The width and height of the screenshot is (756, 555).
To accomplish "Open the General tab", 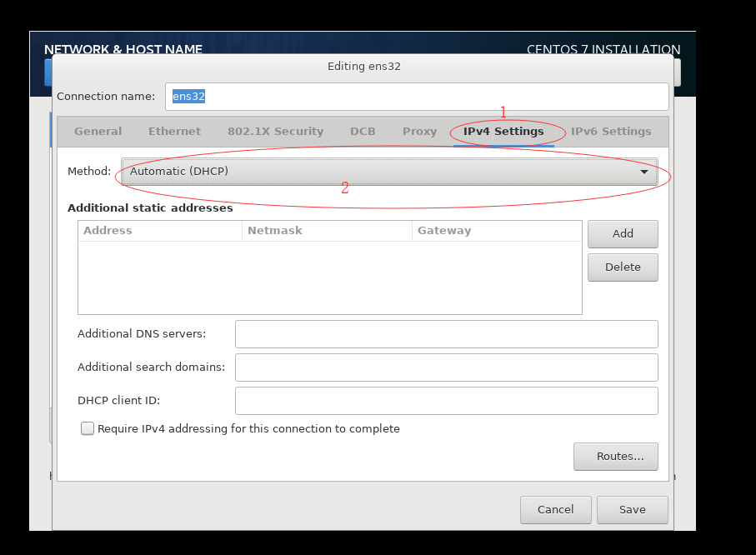I will click(98, 131).
